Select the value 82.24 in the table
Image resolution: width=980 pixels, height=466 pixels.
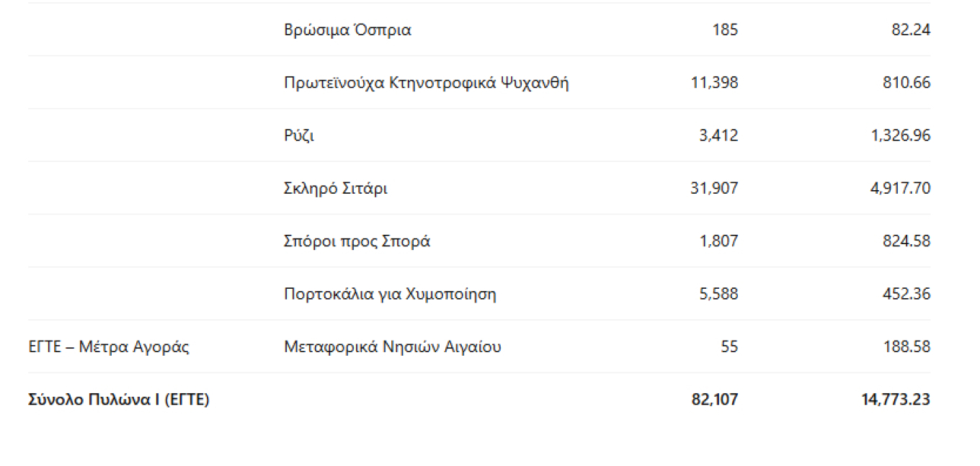click(x=910, y=30)
